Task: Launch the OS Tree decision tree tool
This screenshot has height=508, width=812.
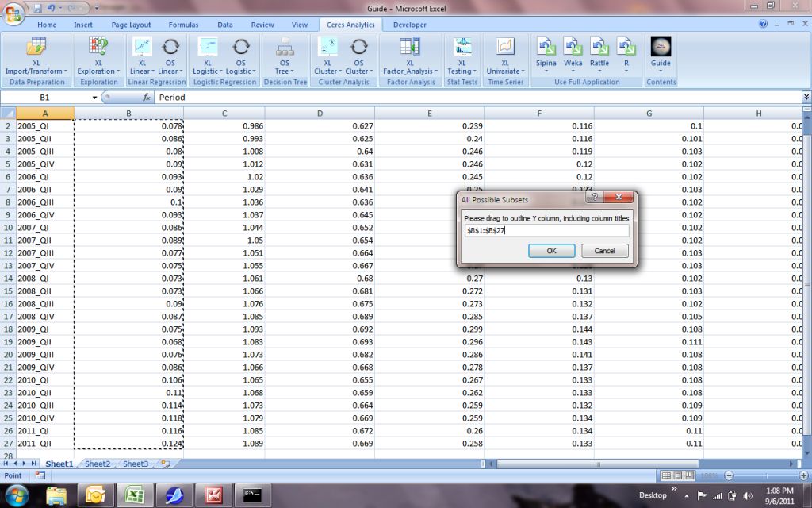Action: (x=285, y=56)
